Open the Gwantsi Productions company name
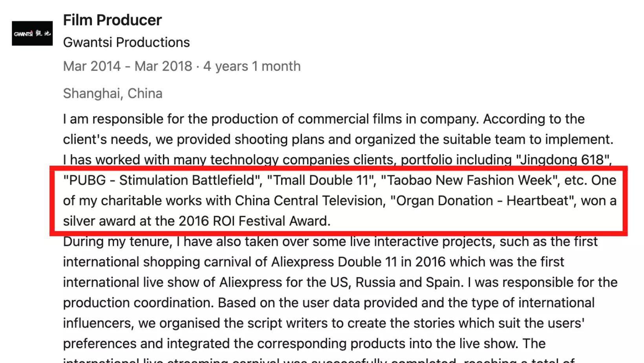The height and width of the screenshot is (363, 644). (126, 42)
